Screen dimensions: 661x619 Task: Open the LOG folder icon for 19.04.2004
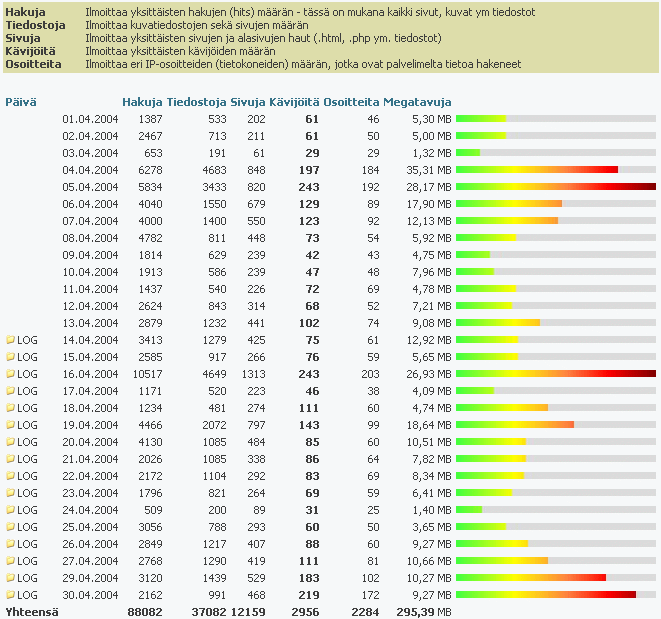[x=11, y=425]
